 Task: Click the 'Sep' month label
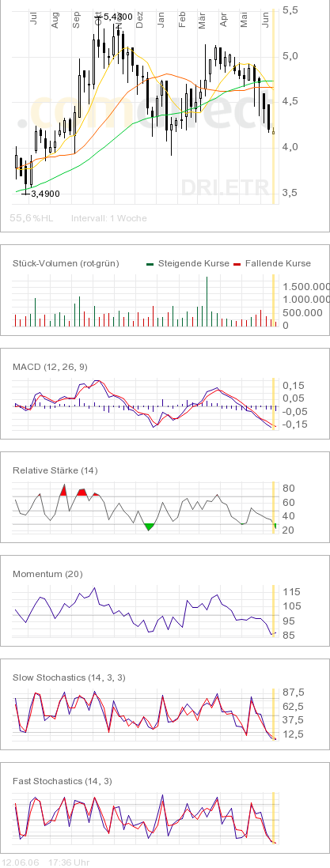(77, 21)
